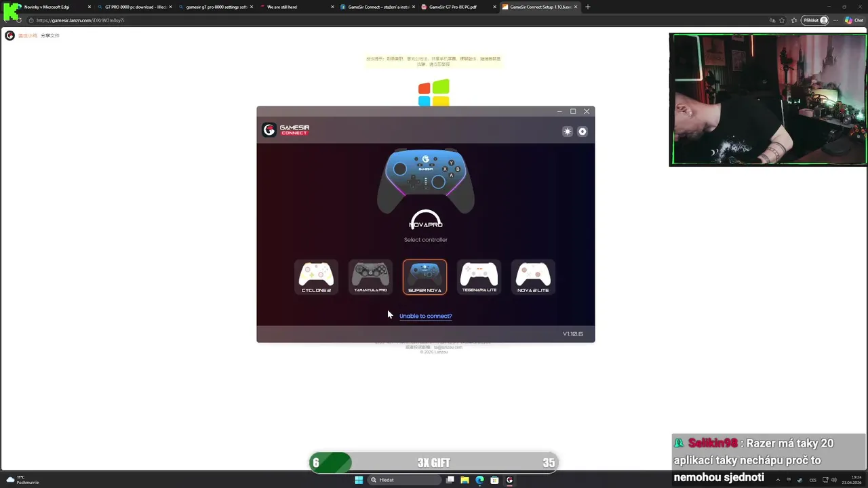
Task: Click the Přihlásit profile button
Action: click(815, 20)
